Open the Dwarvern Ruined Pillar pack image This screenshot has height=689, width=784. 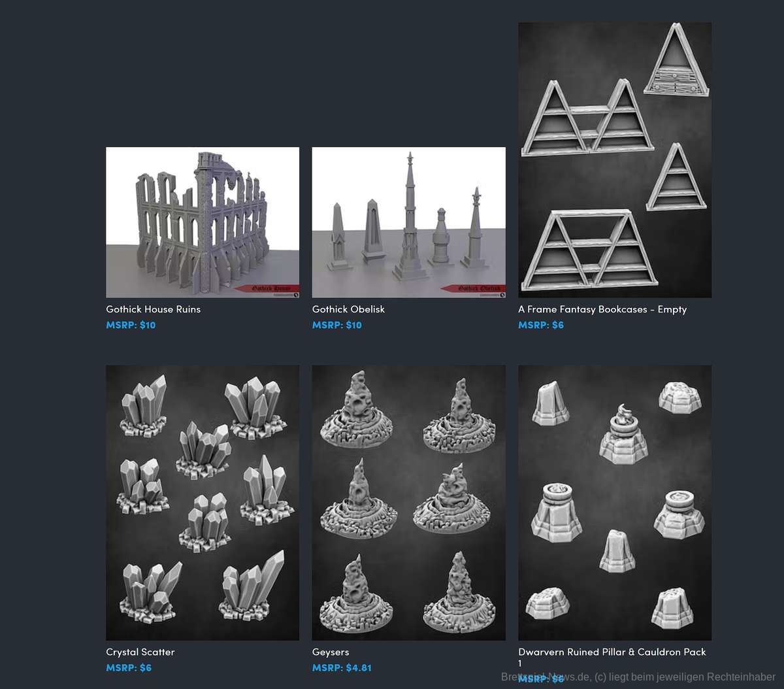coord(615,503)
